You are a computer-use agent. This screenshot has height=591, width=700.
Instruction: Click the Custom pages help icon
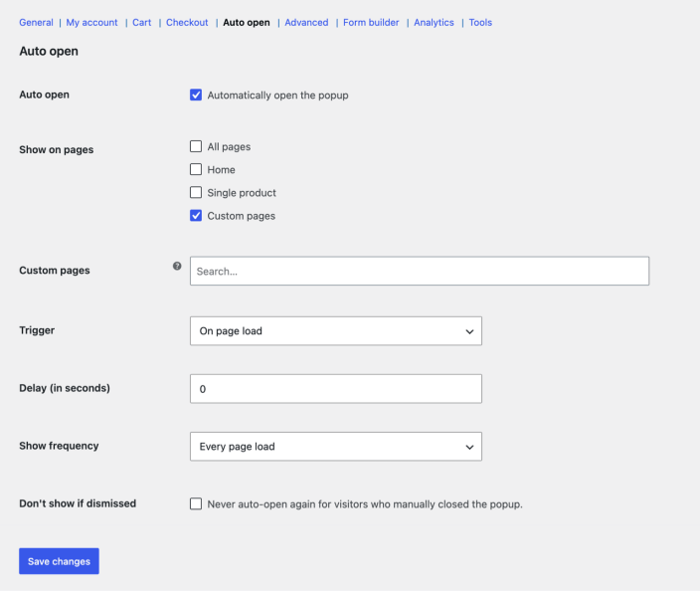177,266
